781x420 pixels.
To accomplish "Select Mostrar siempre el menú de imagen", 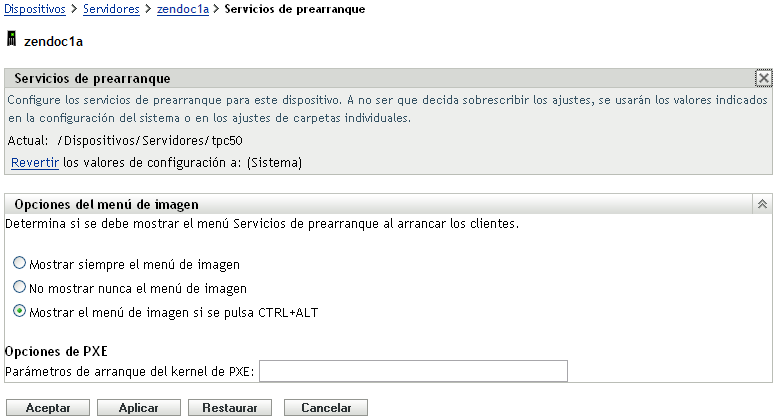I will pos(20,265).
